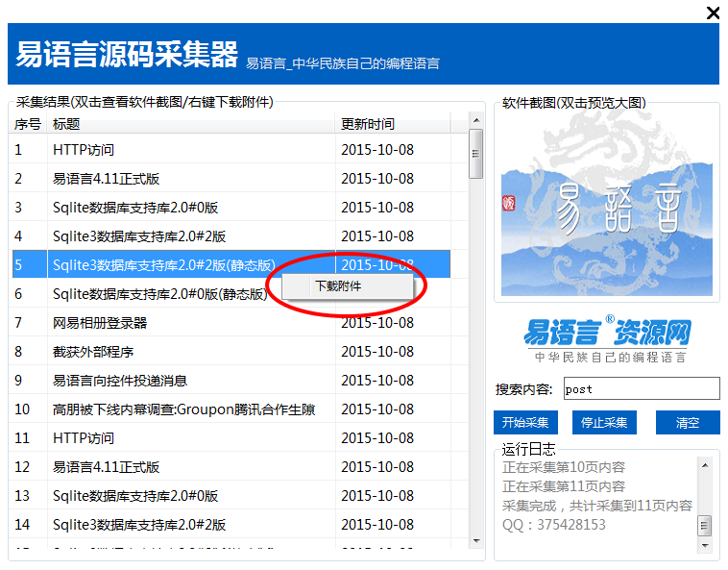Stop collecting with the 停止采集 button

[x=604, y=422]
